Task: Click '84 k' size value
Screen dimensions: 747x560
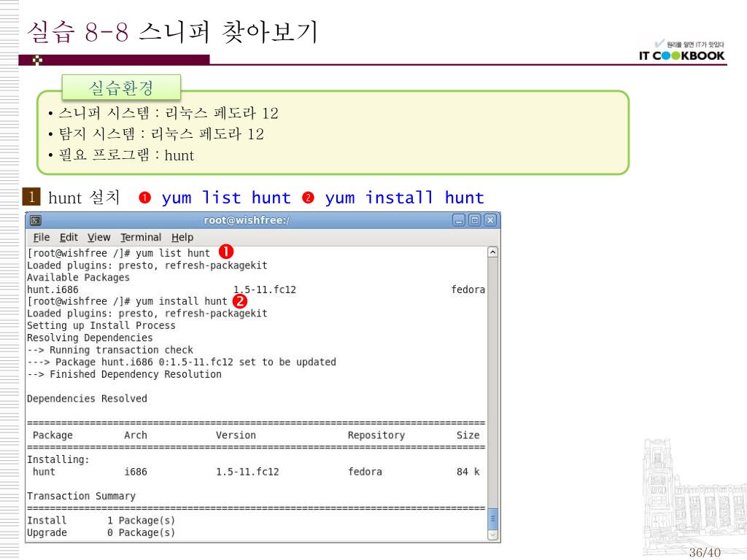Action: pyautogui.click(x=468, y=472)
